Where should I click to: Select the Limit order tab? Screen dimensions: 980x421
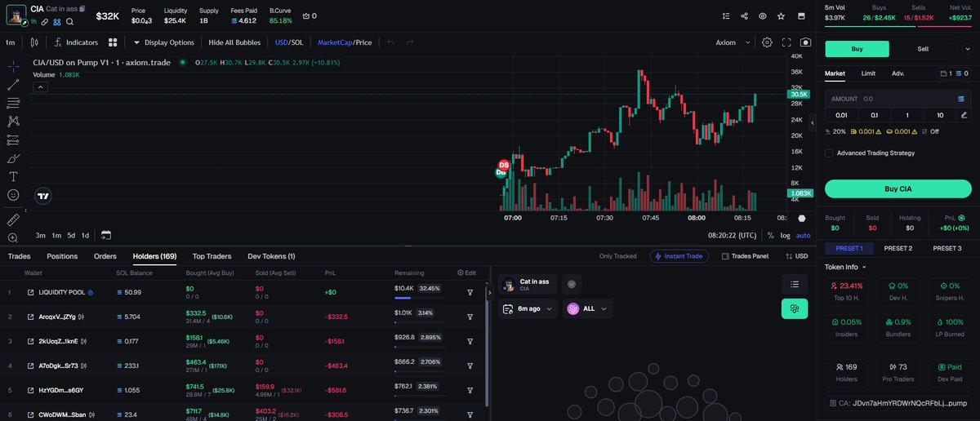[868, 73]
